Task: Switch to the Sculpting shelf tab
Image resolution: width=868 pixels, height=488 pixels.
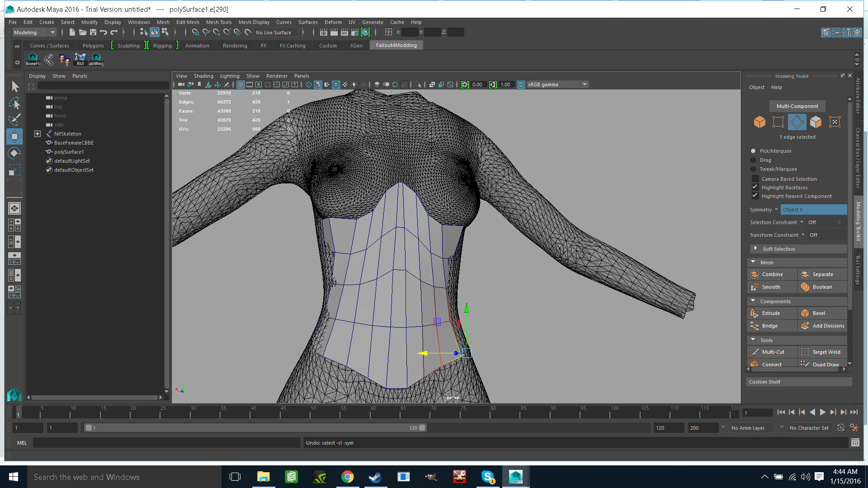Action: [127, 45]
